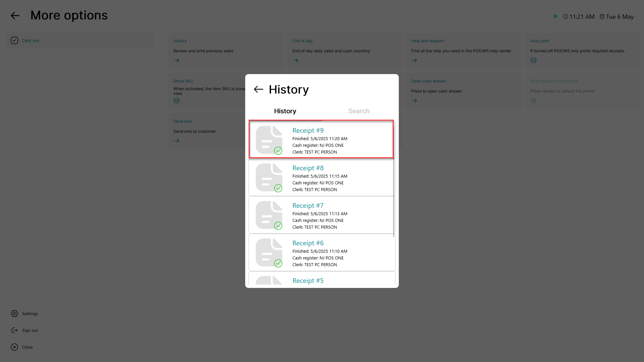The image size is (644, 362).
Task: Click the Receipt #8 document icon
Action: coord(269,178)
